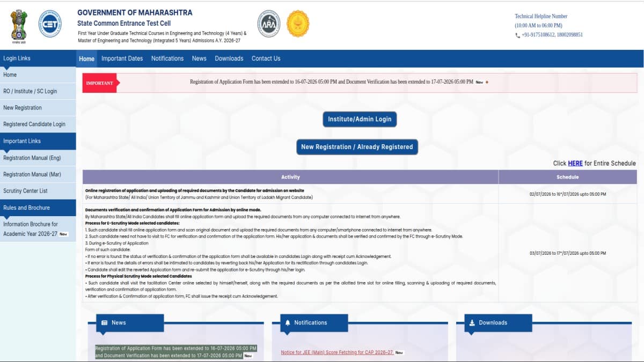Open Registered Candidate Login sidebar link
The width and height of the screenshot is (644, 362).
click(x=38, y=124)
